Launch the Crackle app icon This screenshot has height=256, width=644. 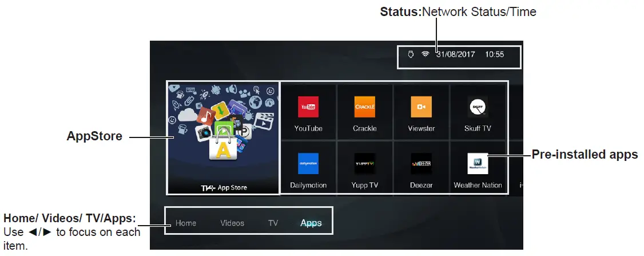(x=365, y=107)
